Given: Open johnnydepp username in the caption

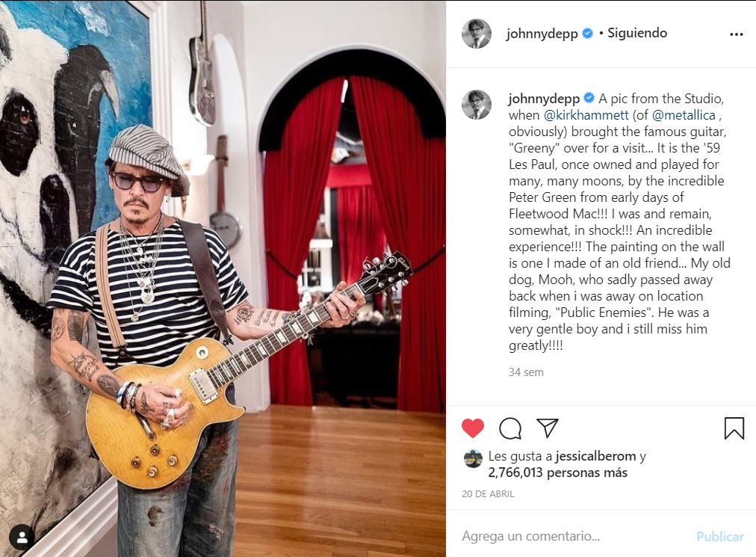Looking at the screenshot, I should tap(544, 99).
